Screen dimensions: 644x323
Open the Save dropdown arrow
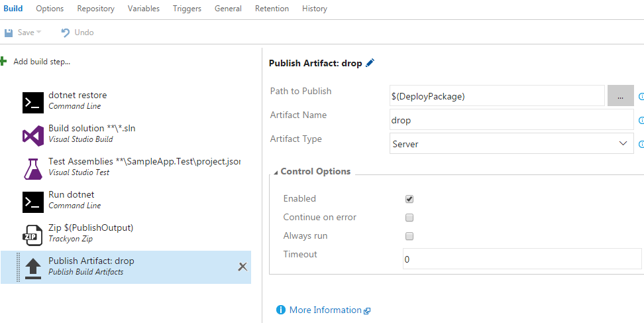(39, 32)
